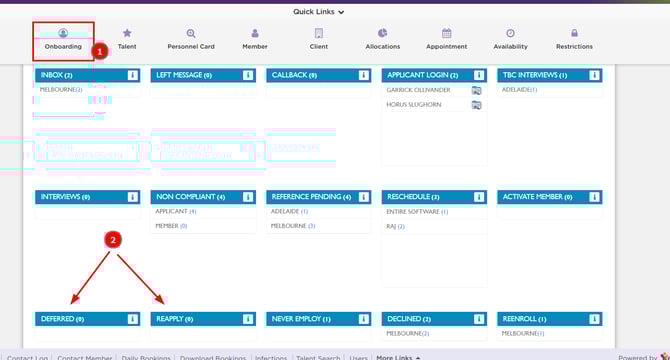Open the Availability clock icon
Image resolution: width=670 pixels, height=360 pixels.
(x=510, y=33)
